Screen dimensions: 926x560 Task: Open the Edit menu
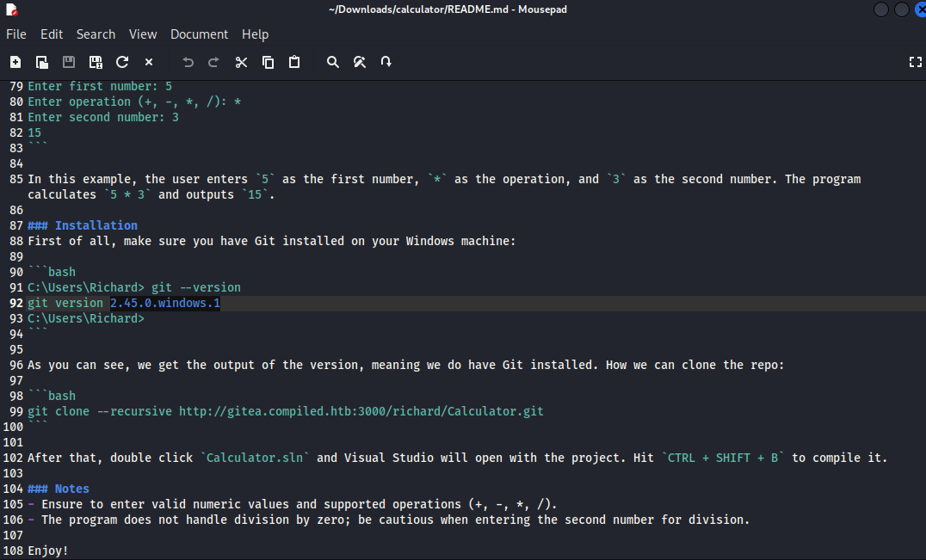[52, 34]
